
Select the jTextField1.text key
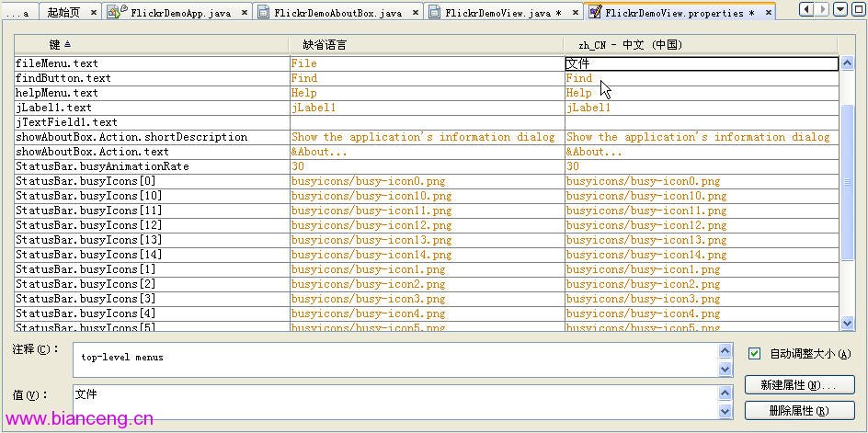151,122
